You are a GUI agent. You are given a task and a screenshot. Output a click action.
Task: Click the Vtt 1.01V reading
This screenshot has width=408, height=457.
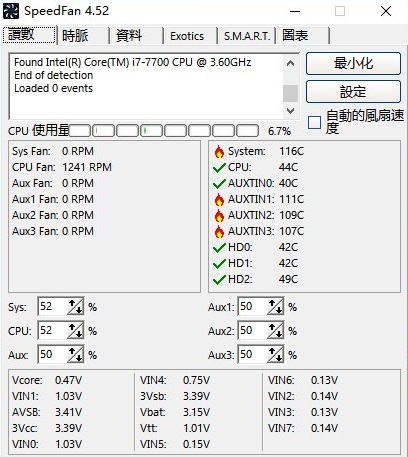pos(175,428)
